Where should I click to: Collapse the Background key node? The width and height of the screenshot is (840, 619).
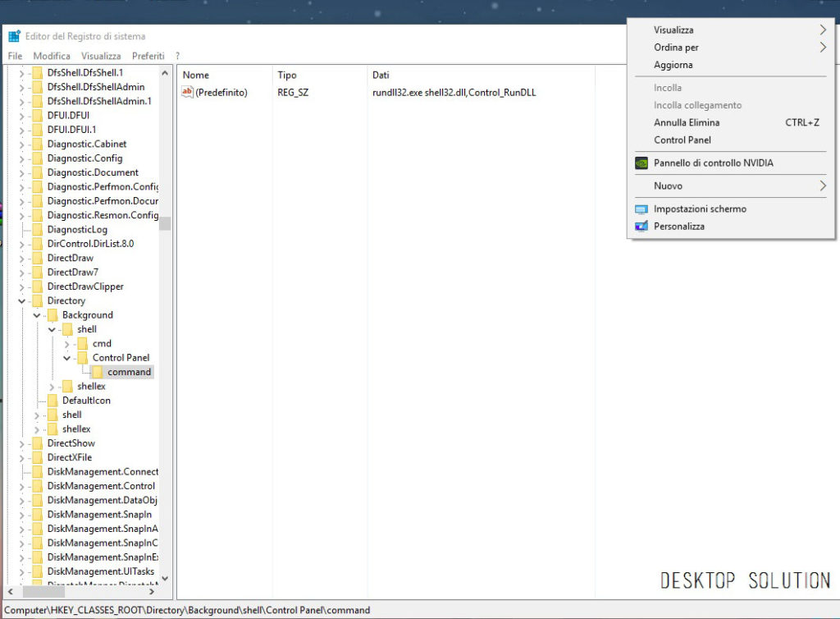[x=37, y=315]
